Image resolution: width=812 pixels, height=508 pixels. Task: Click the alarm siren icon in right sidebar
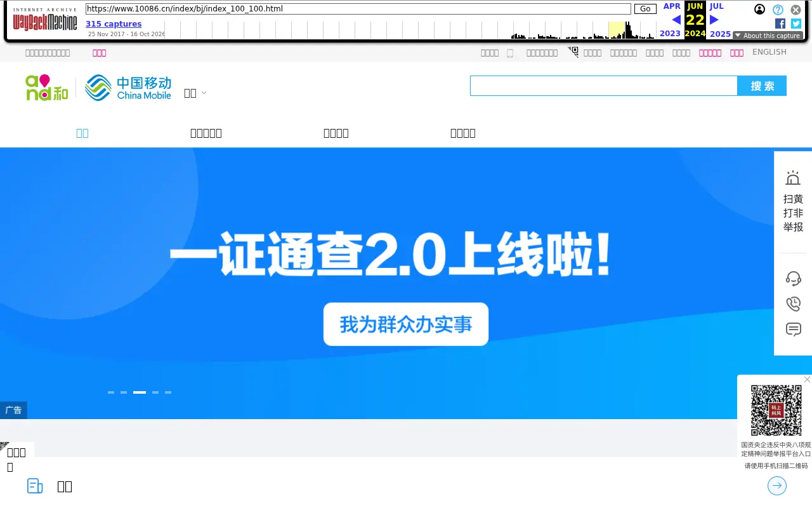click(x=793, y=178)
